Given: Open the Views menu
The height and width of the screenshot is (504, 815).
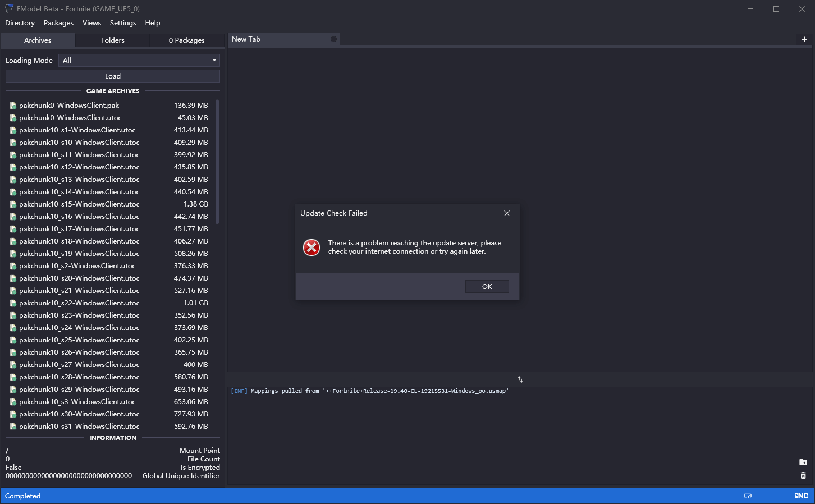Looking at the screenshot, I should click(91, 23).
